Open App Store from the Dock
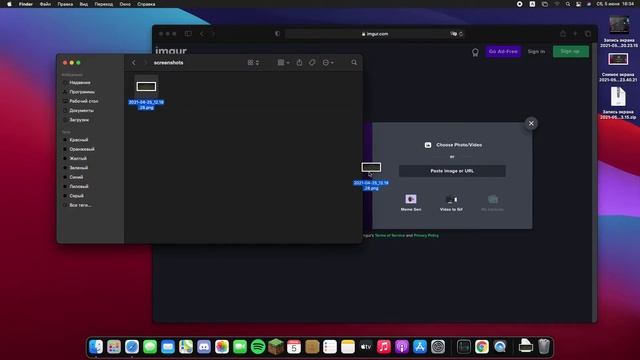Screen dimensions: 640x360 [420, 347]
